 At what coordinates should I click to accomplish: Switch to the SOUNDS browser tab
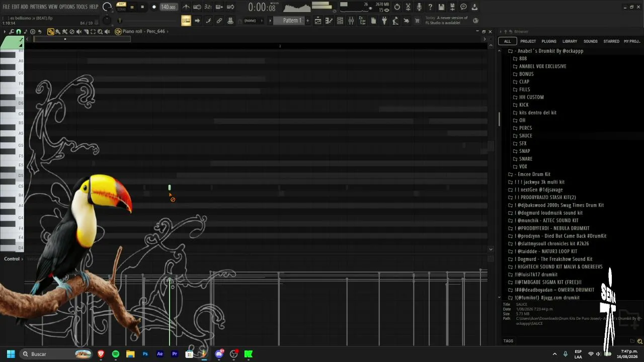pyautogui.click(x=590, y=41)
